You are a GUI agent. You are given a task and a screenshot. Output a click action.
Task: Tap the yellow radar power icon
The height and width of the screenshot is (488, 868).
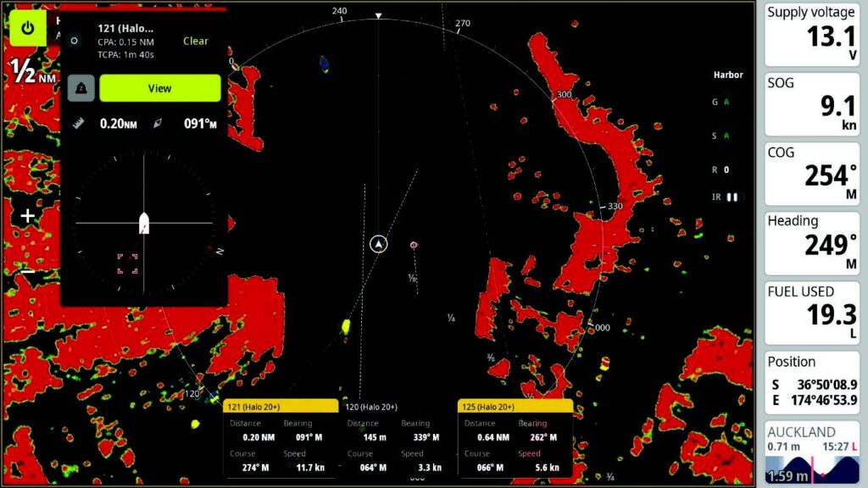point(28,28)
